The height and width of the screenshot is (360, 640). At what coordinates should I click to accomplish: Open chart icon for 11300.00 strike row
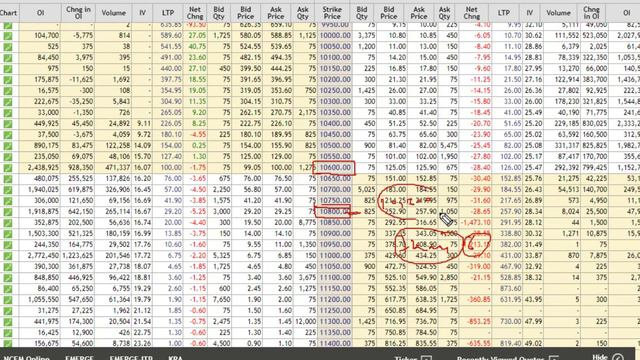8,322
